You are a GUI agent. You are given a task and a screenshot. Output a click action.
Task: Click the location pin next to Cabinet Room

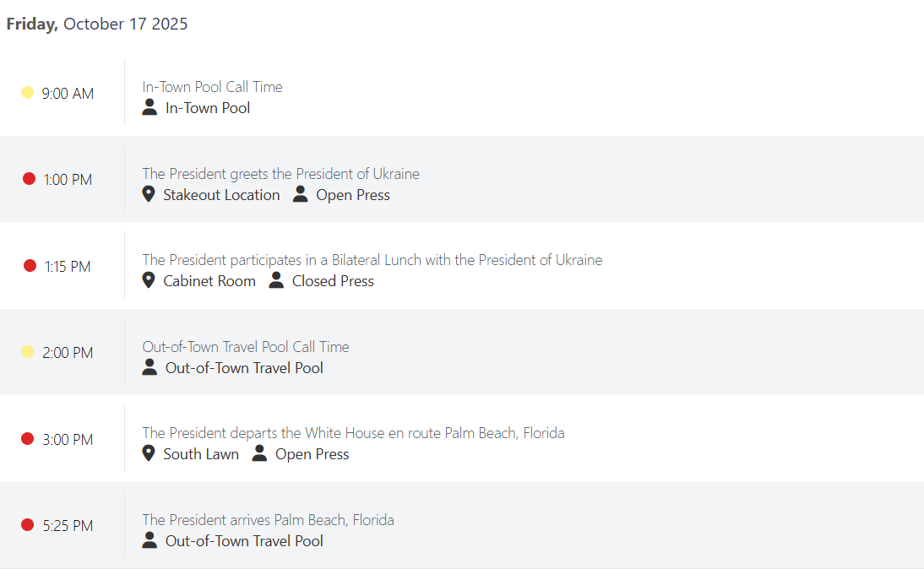point(149,280)
